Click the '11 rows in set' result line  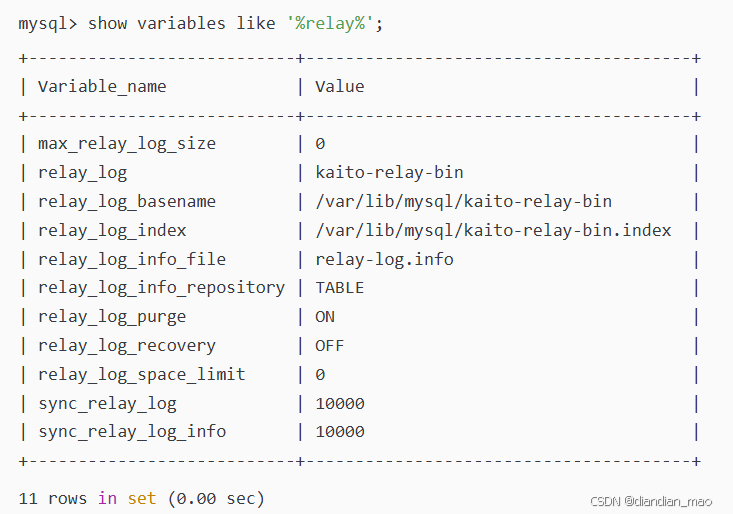tap(142, 499)
